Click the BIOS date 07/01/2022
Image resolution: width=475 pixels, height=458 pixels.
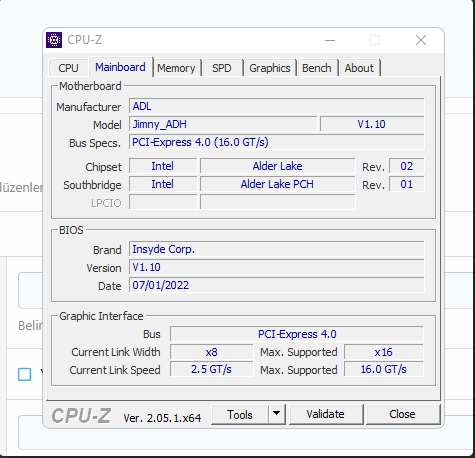pos(277,285)
